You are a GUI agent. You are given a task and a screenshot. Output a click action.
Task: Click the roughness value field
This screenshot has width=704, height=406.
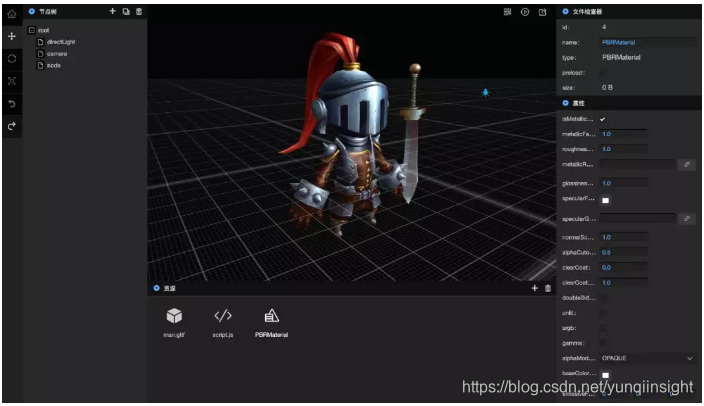624,149
